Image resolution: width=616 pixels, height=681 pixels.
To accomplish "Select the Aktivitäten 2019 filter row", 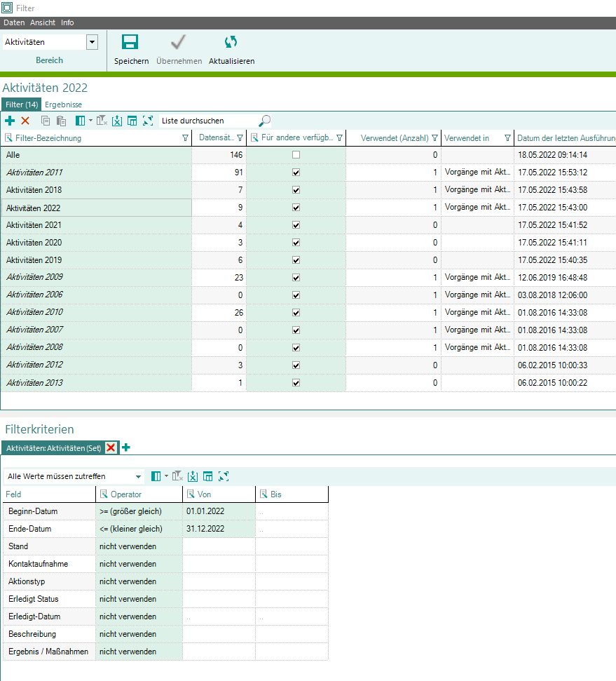I will (x=96, y=260).
